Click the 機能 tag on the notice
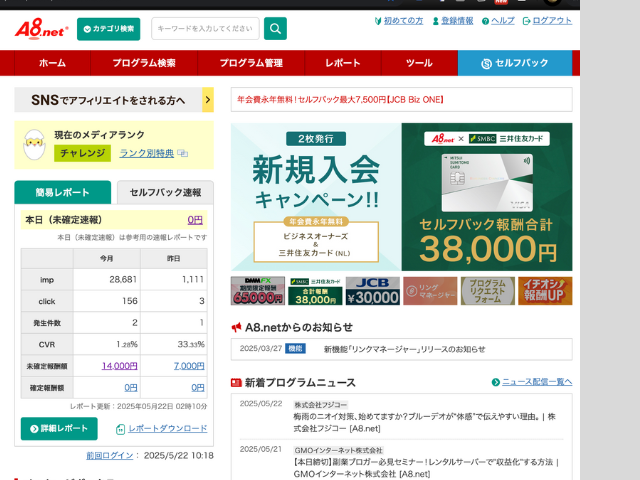This screenshot has height=480, width=640. pyautogui.click(x=295, y=349)
